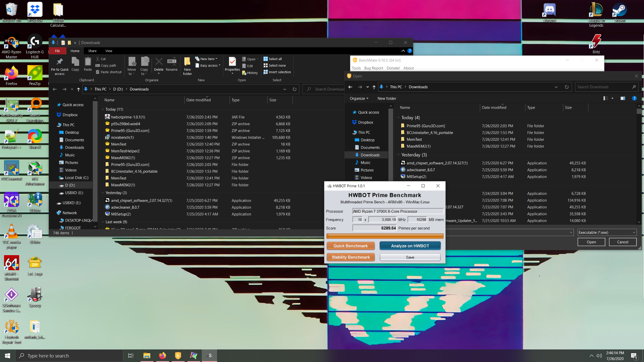Click Save in HWBOT Prime
This screenshot has height=362, width=644.
point(410,257)
